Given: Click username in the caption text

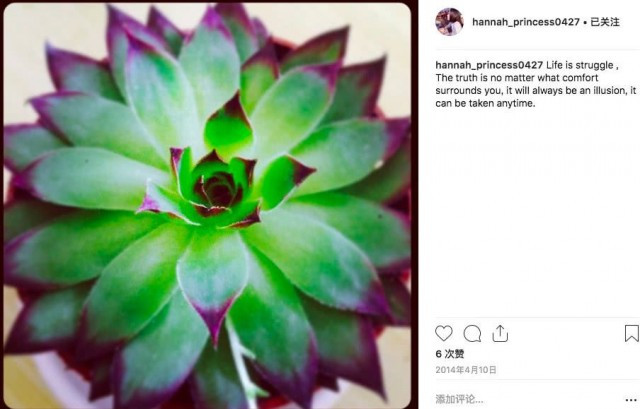Looking at the screenshot, I should (x=489, y=65).
